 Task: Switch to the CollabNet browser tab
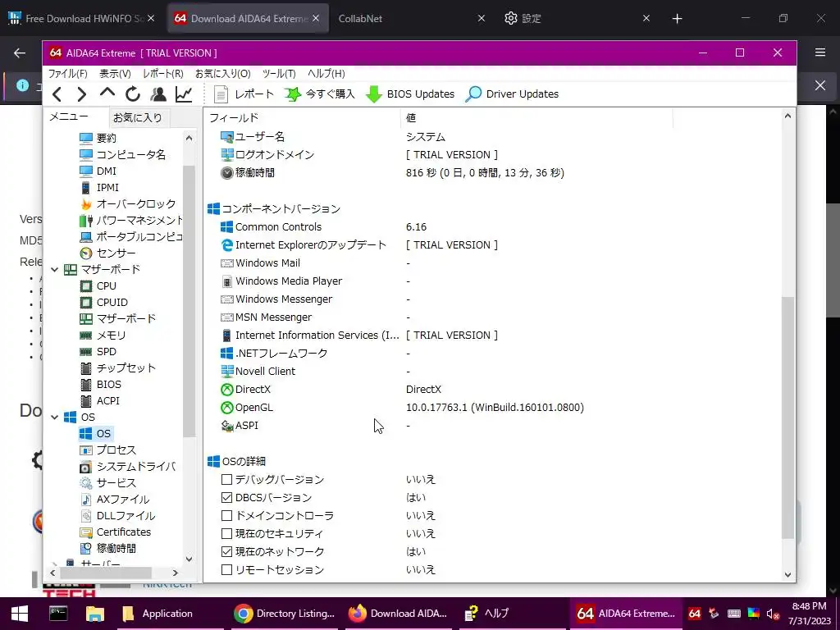point(410,18)
